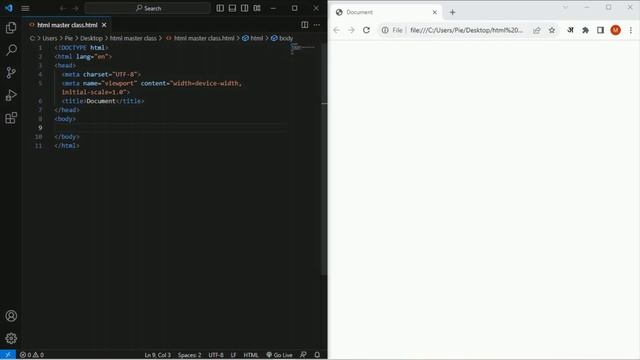This screenshot has width=640, height=360.
Task: Click the extension icon beside bookmark star
Action: (x=571, y=30)
